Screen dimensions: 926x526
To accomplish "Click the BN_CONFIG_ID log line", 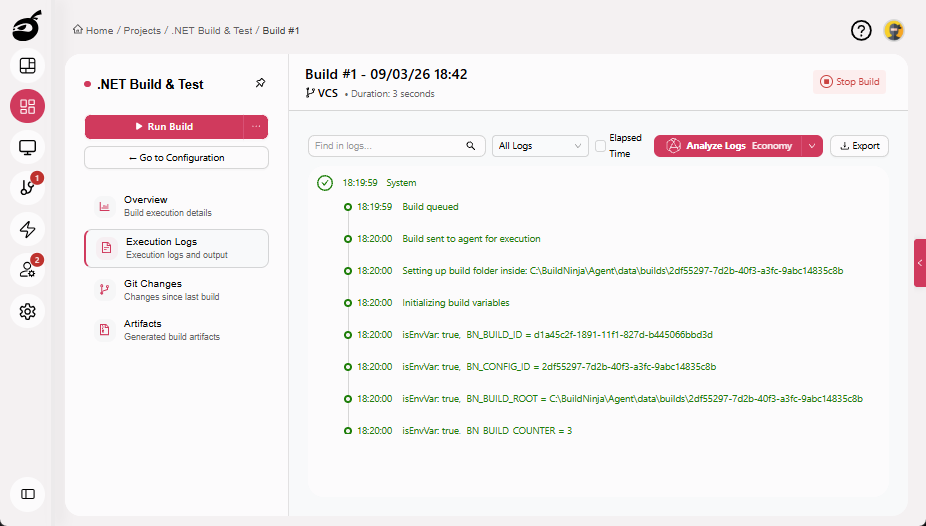I will (x=559, y=366).
